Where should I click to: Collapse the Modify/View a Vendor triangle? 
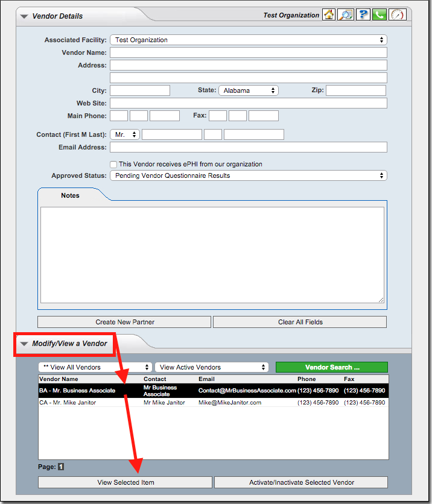pyautogui.click(x=24, y=344)
